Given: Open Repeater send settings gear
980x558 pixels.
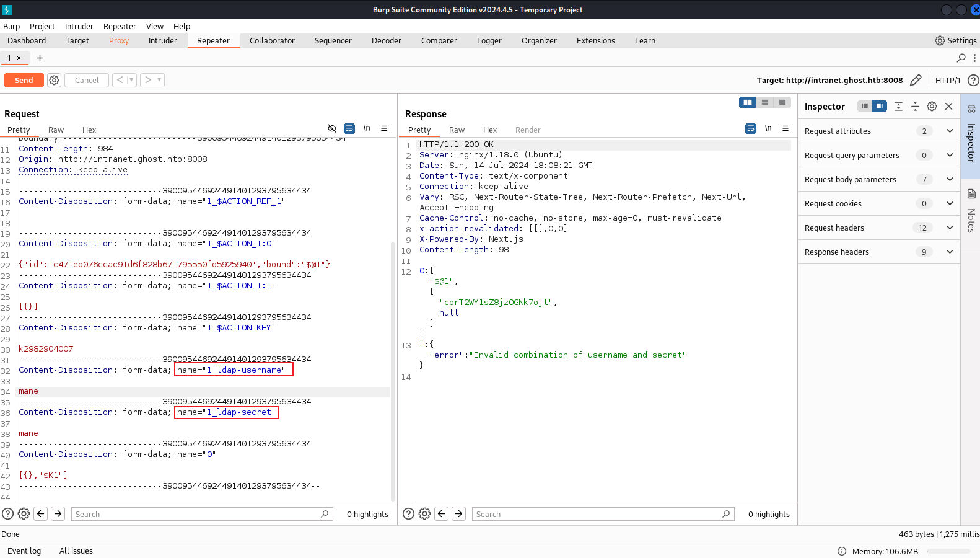Looking at the screenshot, I should coord(55,80).
